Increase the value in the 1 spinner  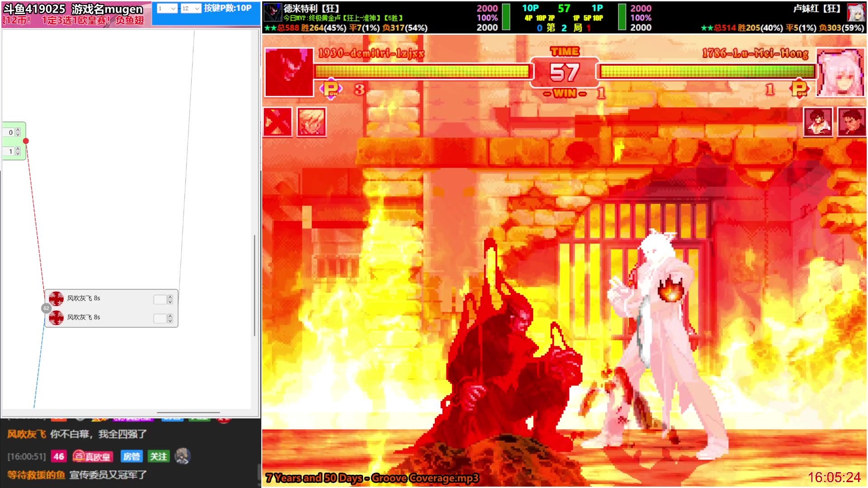click(18, 149)
